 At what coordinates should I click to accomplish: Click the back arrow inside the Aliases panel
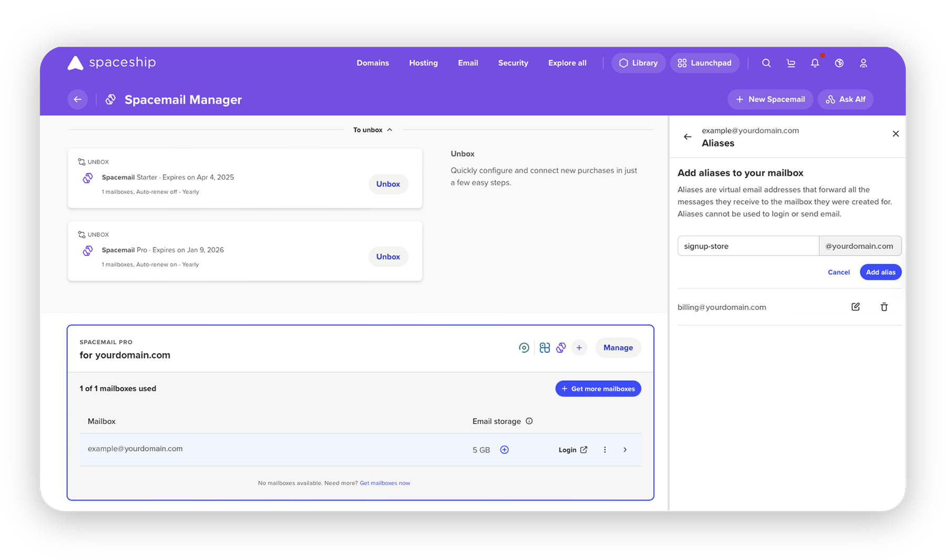click(687, 137)
